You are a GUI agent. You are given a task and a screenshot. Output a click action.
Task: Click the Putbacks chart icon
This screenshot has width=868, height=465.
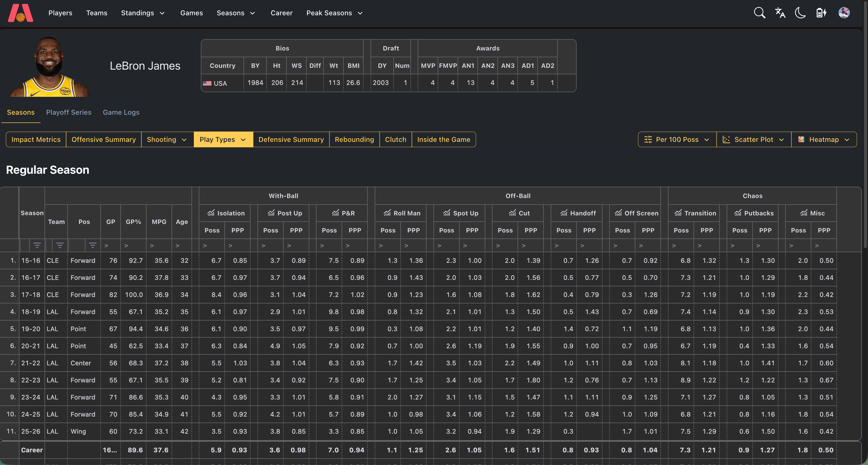click(738, 213)
